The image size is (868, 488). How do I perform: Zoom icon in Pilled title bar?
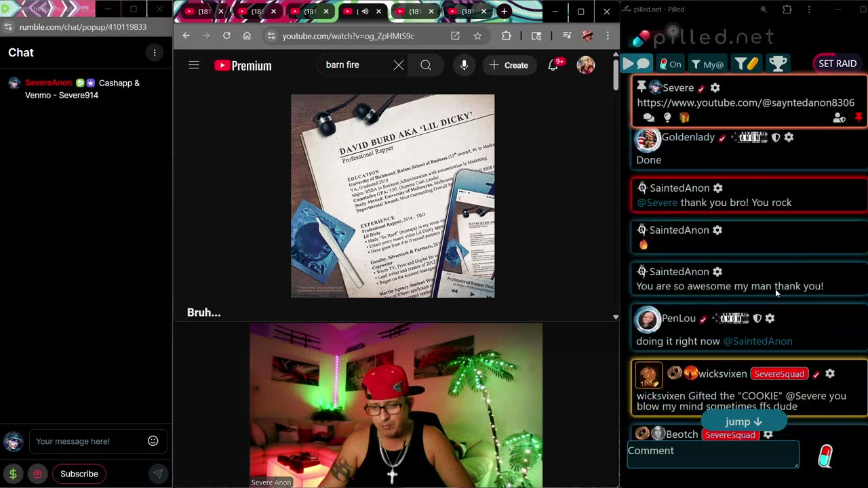(x=764, y=9)
